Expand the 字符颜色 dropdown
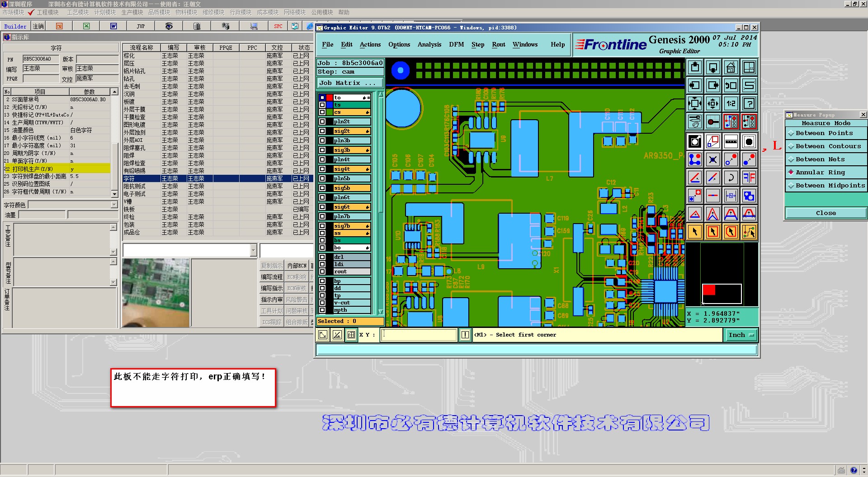 click(114, 205)
